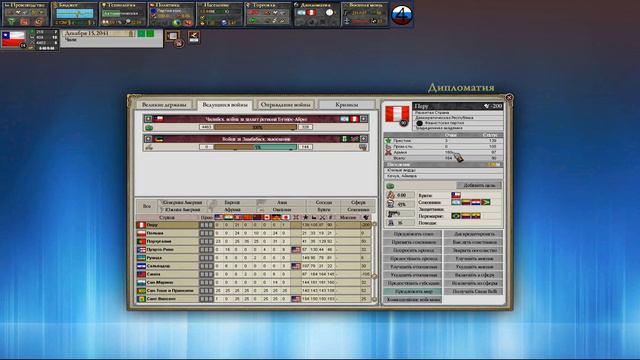The image size is (640, 360).
Task: Open the Торговля top bar panel
Action: (268, 14)
